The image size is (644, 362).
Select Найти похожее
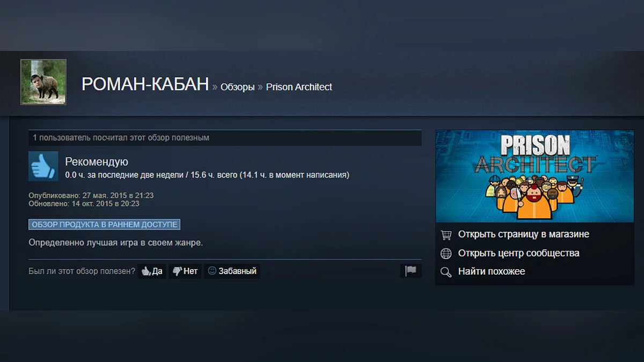(x=491, y=271)
